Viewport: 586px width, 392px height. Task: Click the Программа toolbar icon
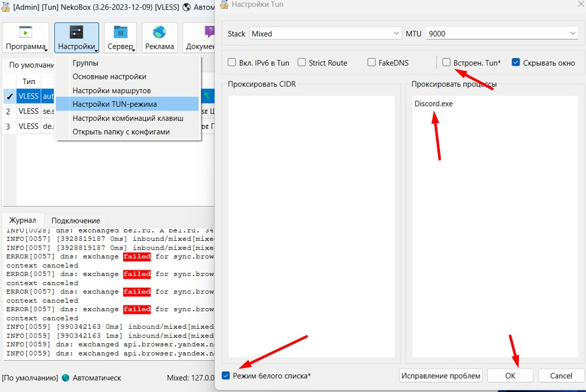coord(25,33)
